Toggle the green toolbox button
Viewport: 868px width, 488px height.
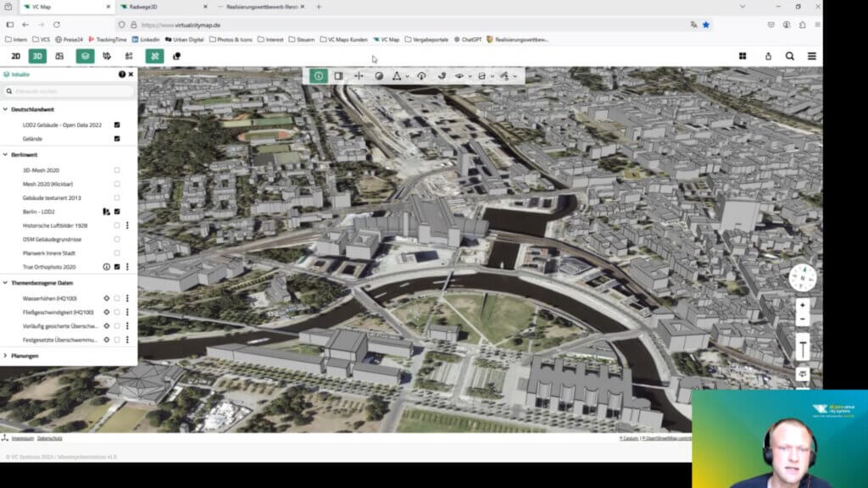pyautogui.click(x=155, y=57)
